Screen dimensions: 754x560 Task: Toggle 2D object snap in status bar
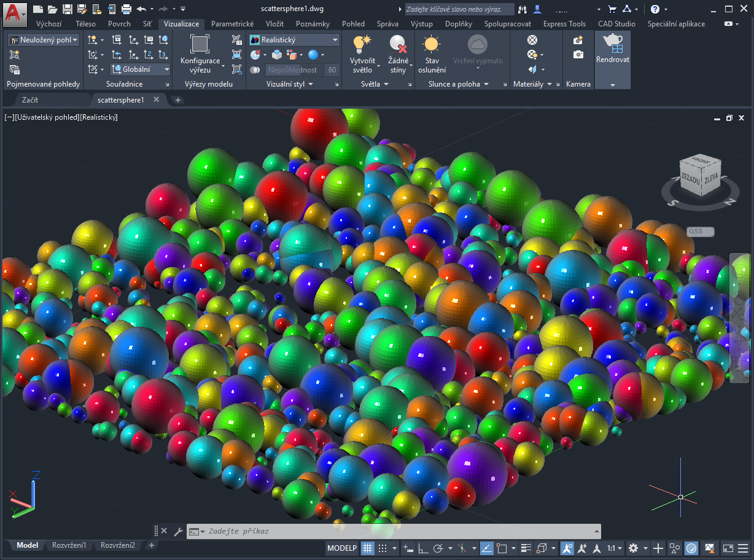[x=502, y=548]
